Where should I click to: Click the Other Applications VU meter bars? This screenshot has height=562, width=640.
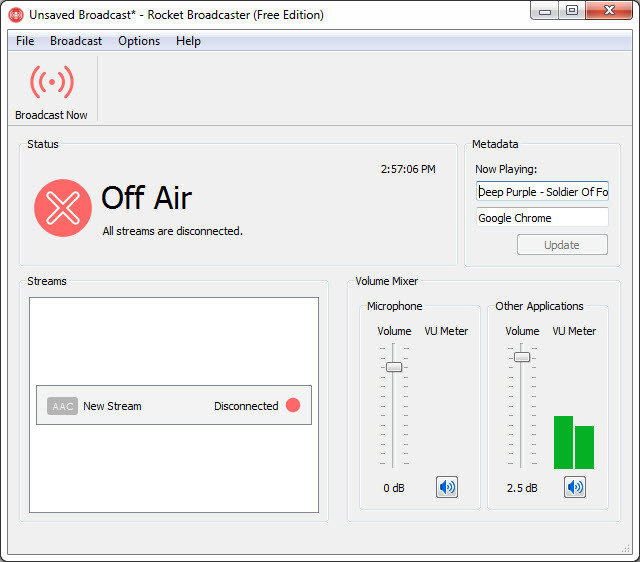pos(574,442)
